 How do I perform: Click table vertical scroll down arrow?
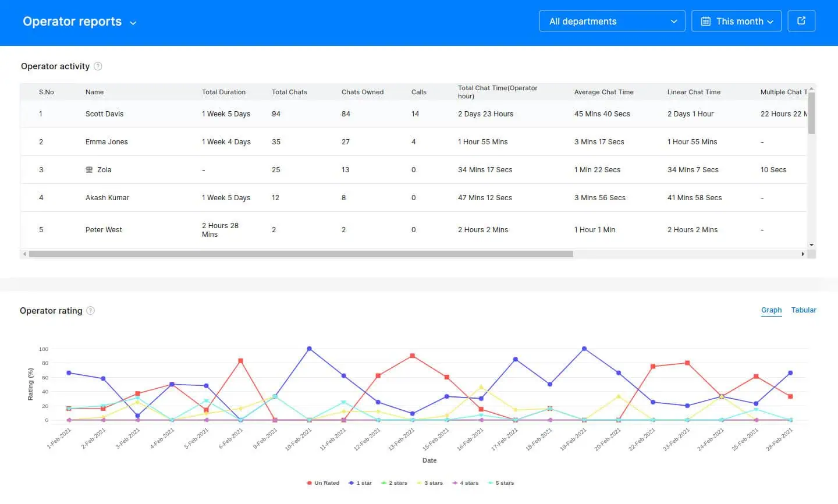pos(811,245)
